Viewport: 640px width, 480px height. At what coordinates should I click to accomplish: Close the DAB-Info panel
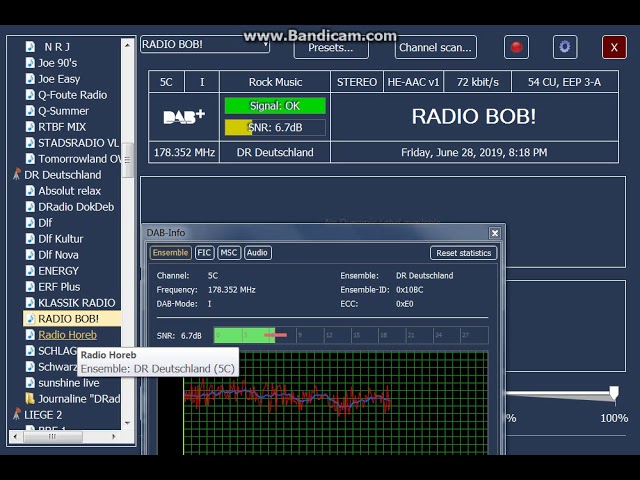pyautogui.click(x=495, y=233)
